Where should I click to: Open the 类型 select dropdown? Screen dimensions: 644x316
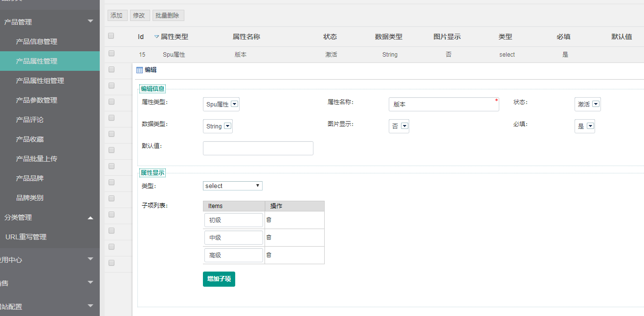tap(233, 186)
